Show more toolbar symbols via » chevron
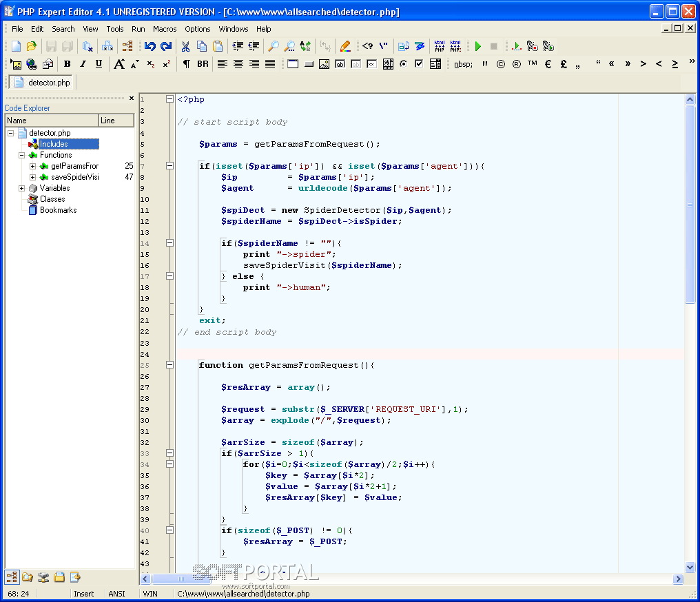The height and width of the screenshot is (602, 700). (x=692, y=61)
